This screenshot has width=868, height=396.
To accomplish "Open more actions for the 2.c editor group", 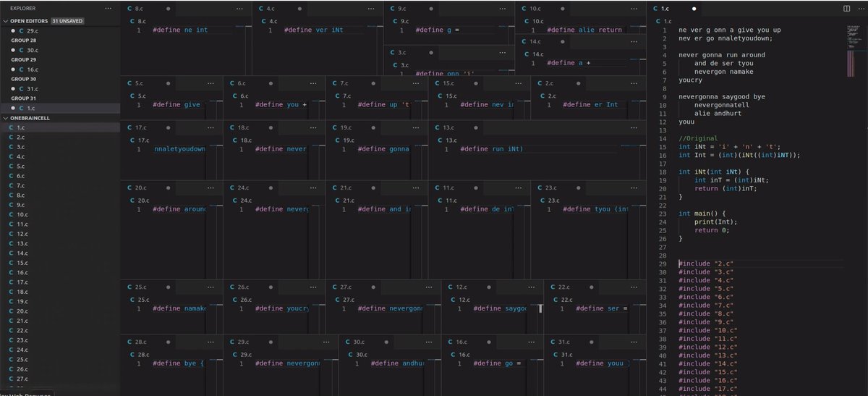I will point(634,83).
